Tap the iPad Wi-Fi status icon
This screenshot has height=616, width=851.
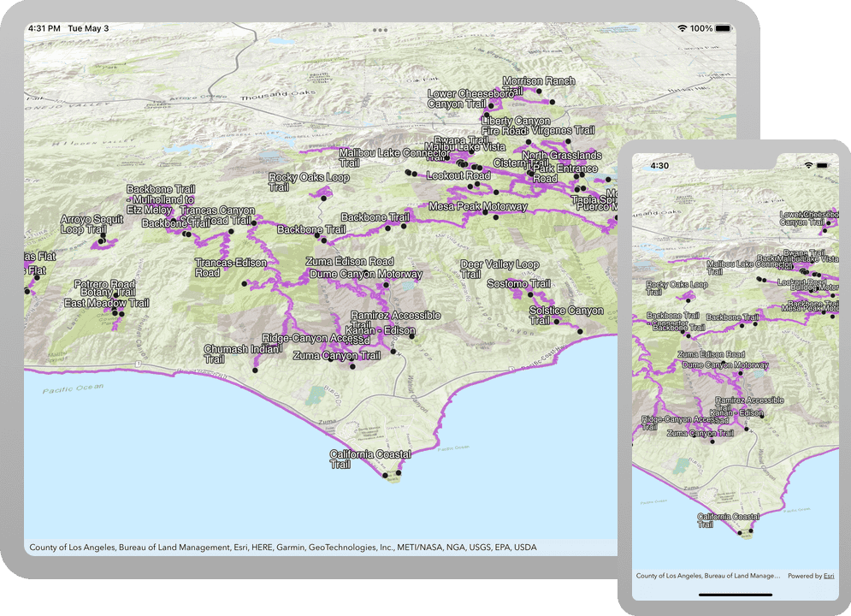tap(682, 28)
